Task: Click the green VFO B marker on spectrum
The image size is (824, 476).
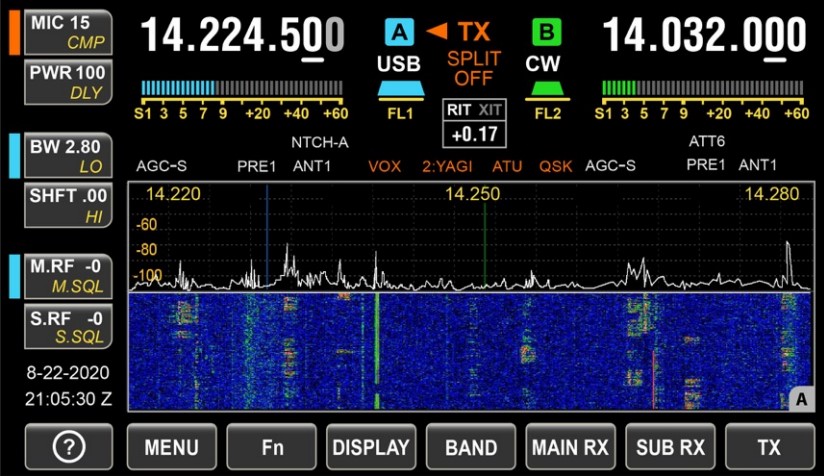Action: click(485, 244)
